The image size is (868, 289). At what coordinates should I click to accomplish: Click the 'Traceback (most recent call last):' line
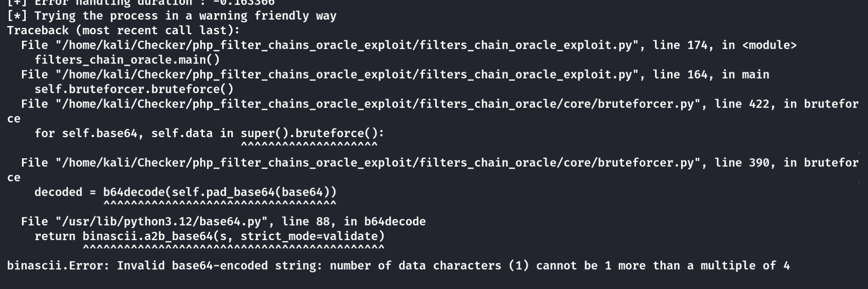click(x=123, y=31)
